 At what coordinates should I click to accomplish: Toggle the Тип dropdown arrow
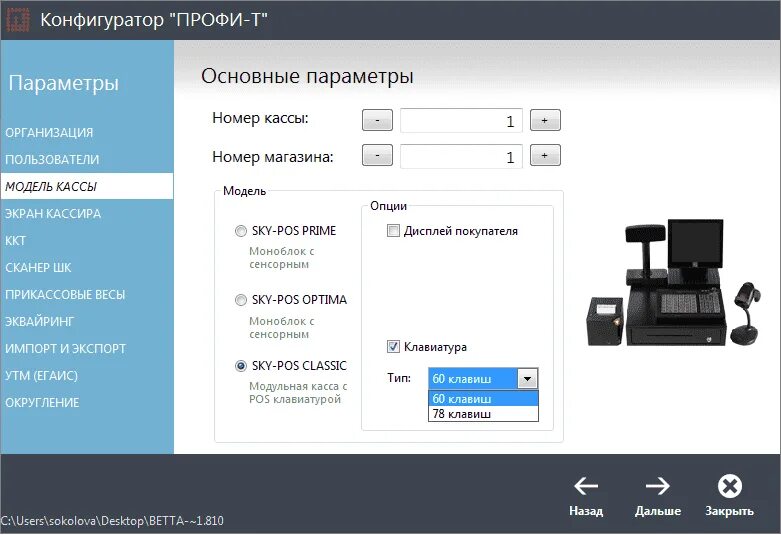527,379
